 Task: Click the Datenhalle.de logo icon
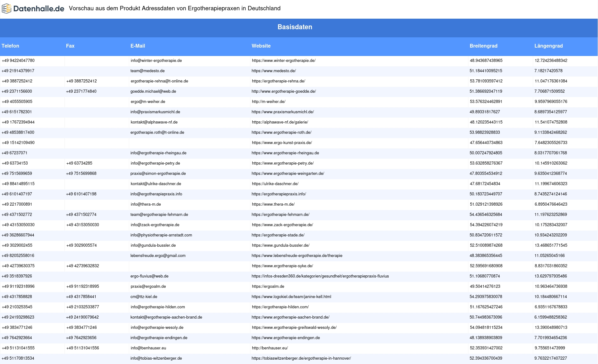(7, 9)
